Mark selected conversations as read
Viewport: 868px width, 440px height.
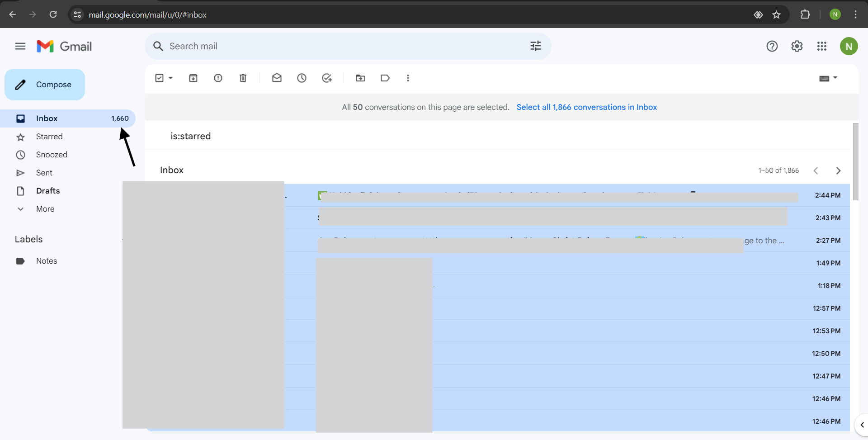tap(277, 78)
